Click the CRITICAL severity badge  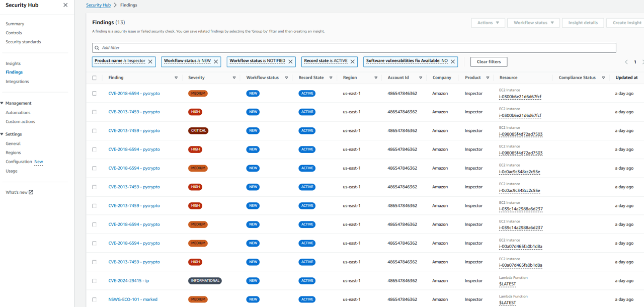tap(198, 131)
